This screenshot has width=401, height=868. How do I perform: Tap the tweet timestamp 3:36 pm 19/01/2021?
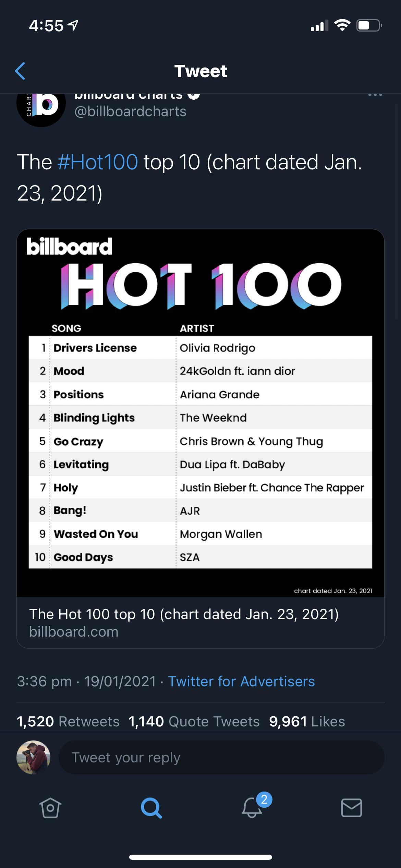[x=86, y=681]
